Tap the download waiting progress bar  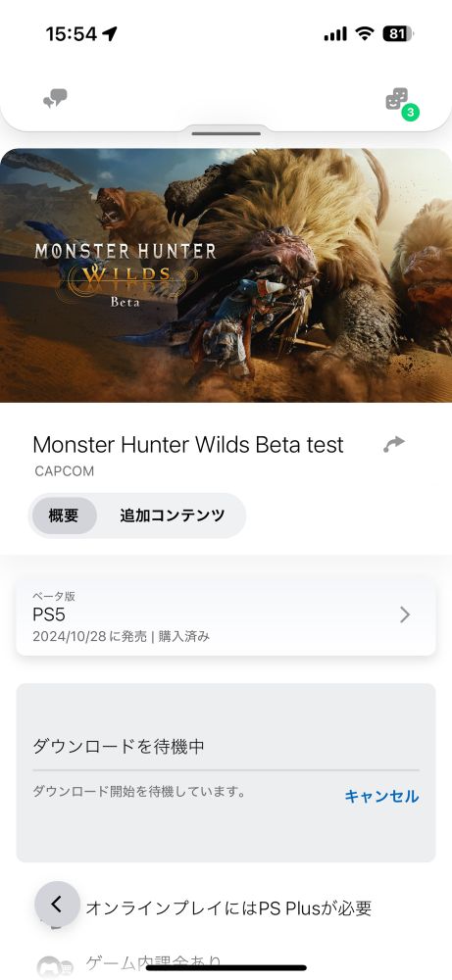(x=226, y=770)
